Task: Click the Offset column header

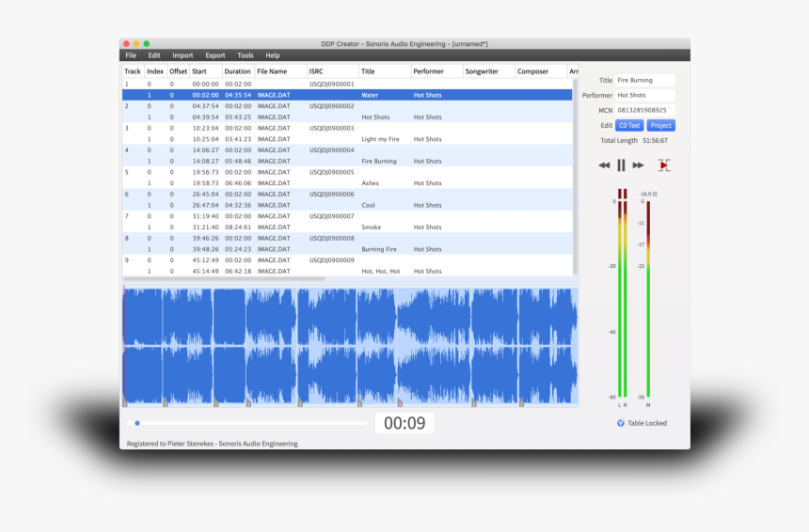Action: point(178,71)
